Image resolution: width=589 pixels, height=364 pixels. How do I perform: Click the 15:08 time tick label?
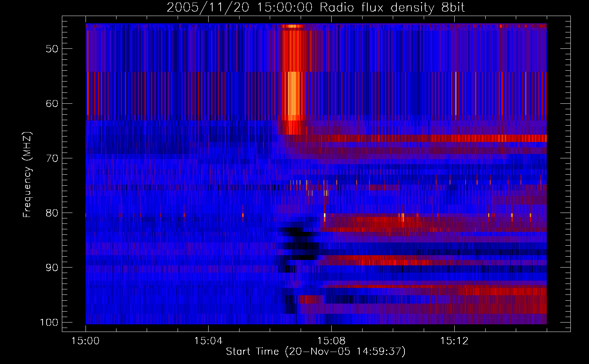pyautogui.click(x=331, y=341)
